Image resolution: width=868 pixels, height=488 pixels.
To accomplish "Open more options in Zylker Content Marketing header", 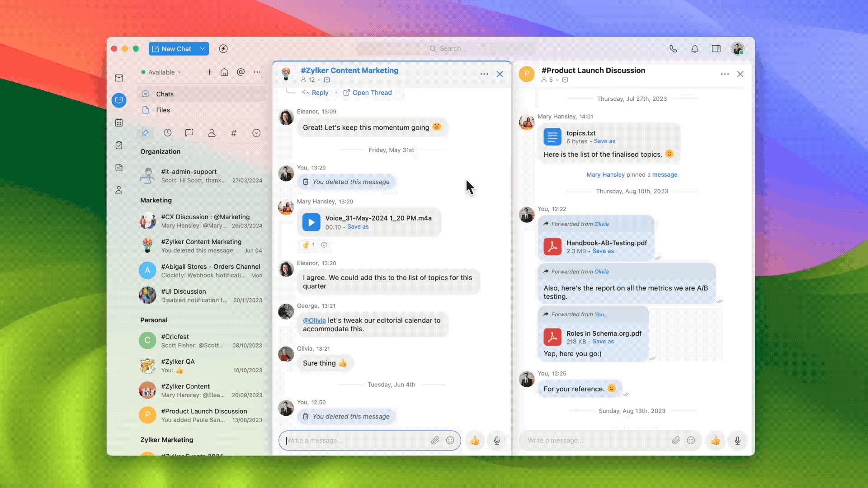I will [x=484, y=74].
